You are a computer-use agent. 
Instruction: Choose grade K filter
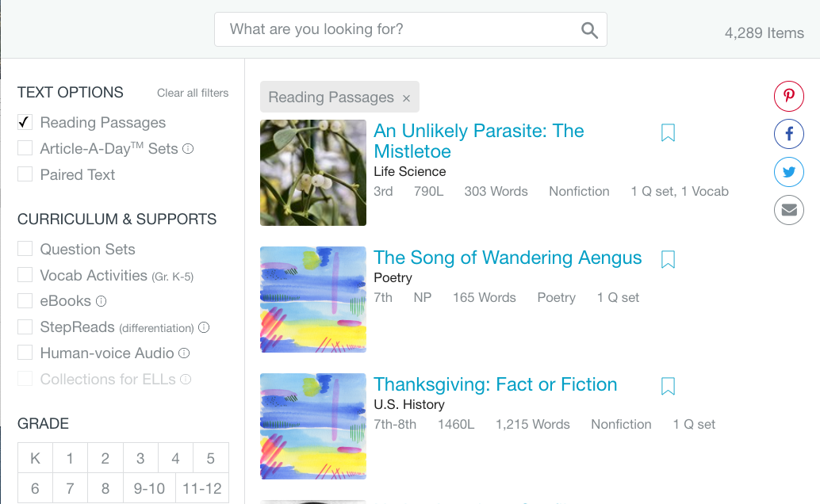coord(35,458)
